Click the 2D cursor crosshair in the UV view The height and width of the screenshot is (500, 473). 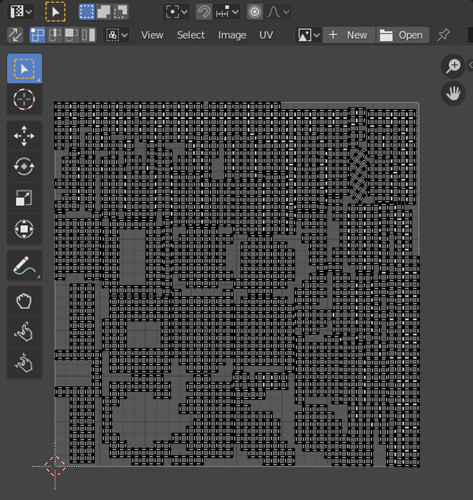55,466
